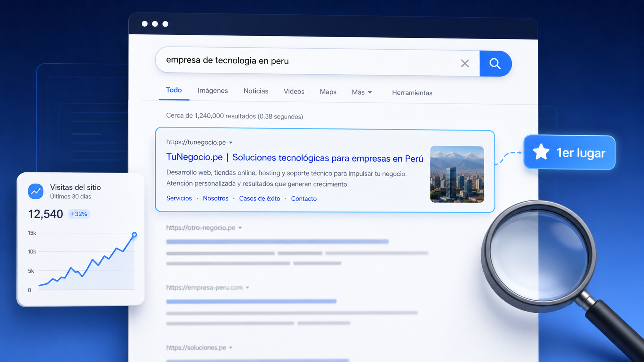644x362 pixels.
Task: Click the star icon in 1er lugar badge
Action: [541, 152]
